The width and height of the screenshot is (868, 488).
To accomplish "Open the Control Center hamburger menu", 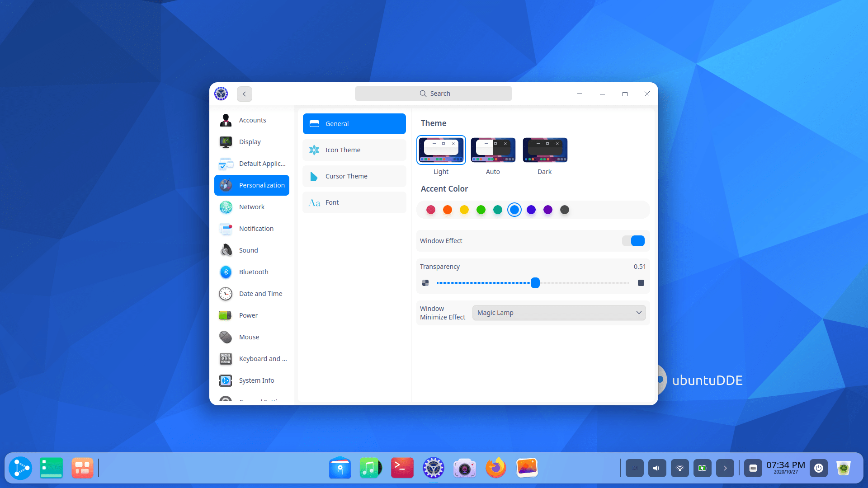I will pyautogui.click(x=580, y=94).
